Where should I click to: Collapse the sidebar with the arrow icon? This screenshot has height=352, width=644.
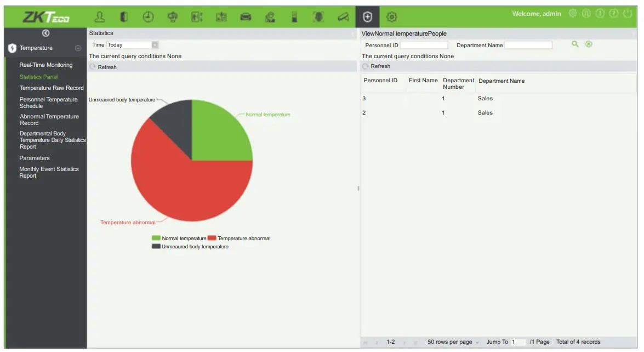click(45, 33)
